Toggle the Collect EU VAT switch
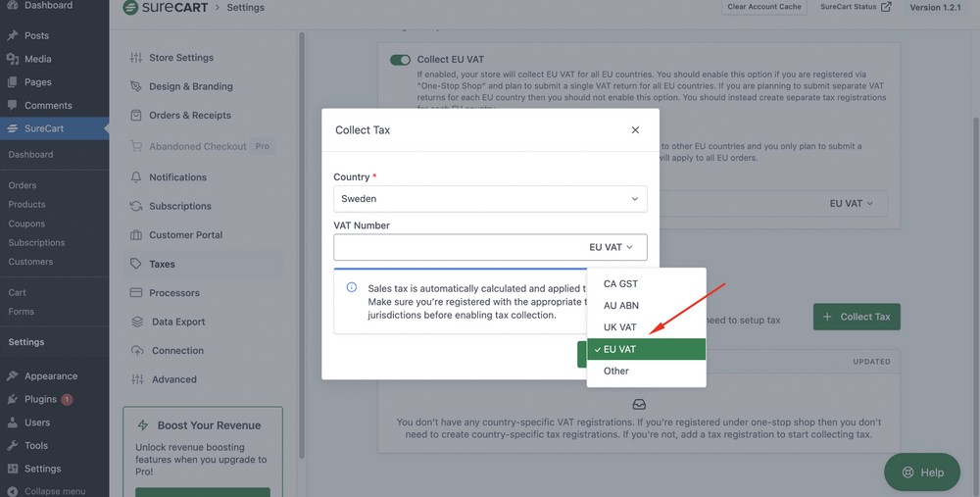The image size is (980, 497). [x=400, y=60]
